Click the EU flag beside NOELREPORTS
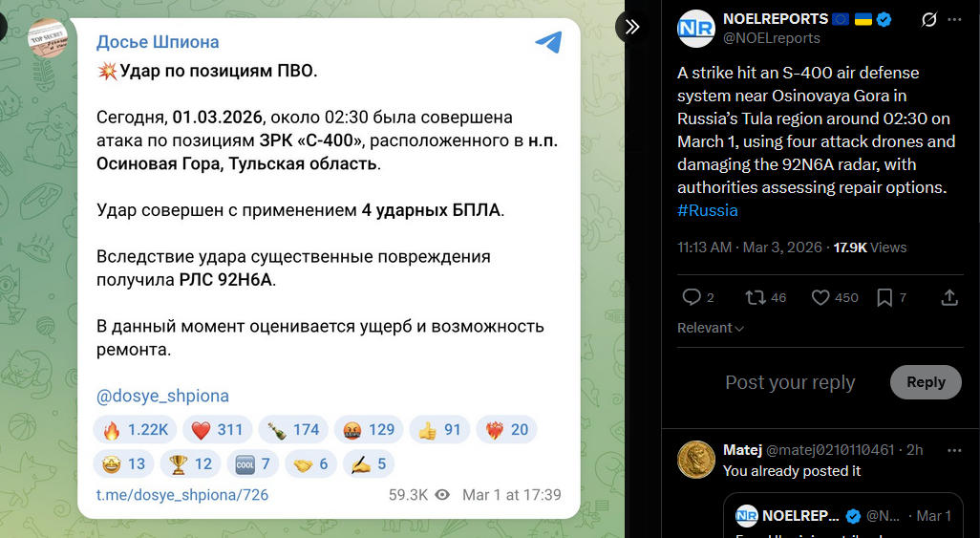Viewport: 980px width, 538px height. tap(841, 19)
